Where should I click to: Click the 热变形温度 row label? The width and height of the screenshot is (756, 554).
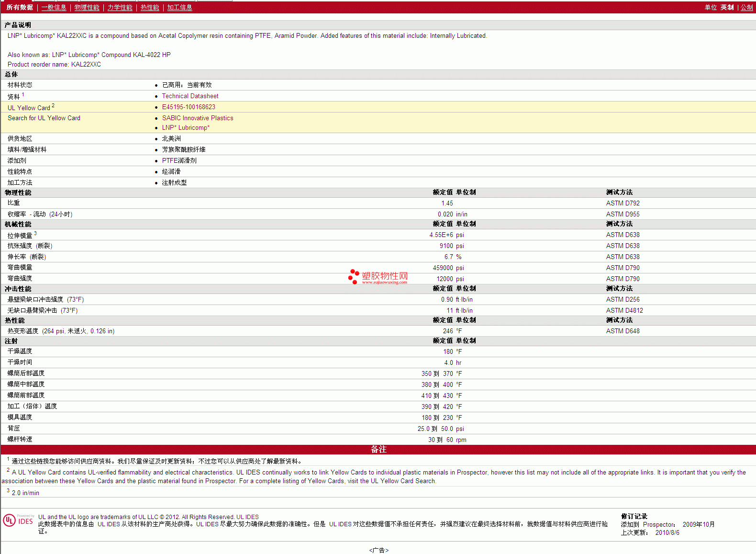click(x=61, y=331)
